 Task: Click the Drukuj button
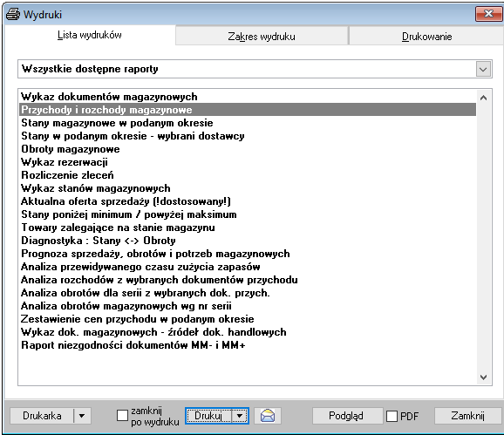[208, 416]
